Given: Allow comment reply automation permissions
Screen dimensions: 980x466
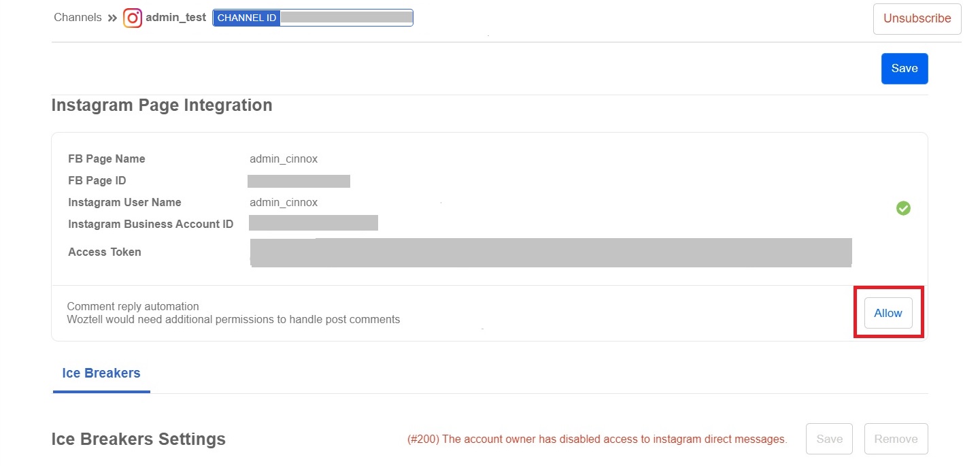Looking at the screenshot, I should click(x=888, y=313).
